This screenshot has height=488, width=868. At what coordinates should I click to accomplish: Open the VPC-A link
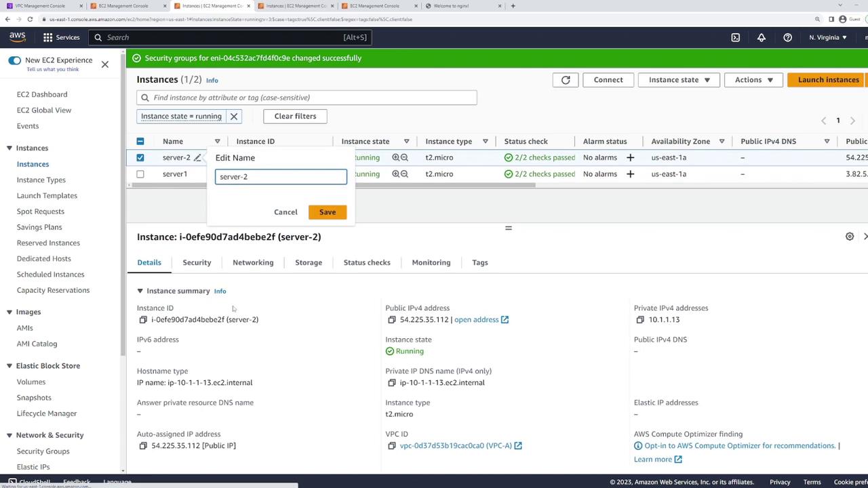[461, 446]
